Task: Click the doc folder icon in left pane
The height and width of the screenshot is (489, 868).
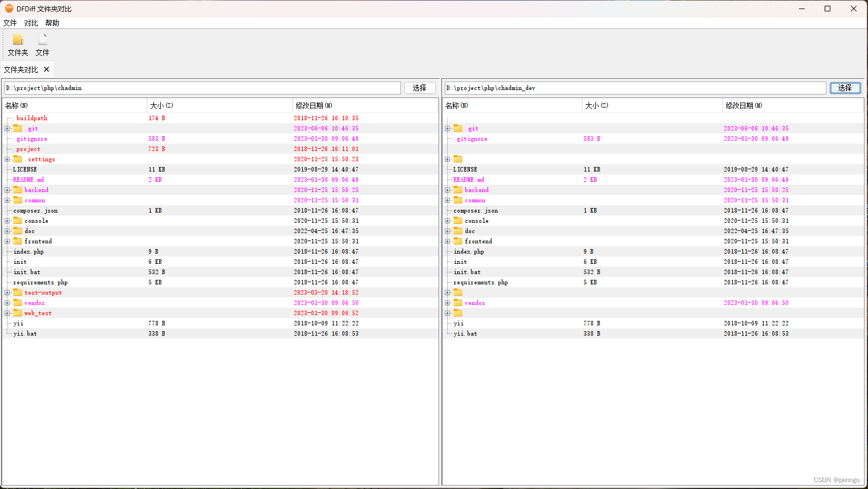Action: [x=18, y=231]
